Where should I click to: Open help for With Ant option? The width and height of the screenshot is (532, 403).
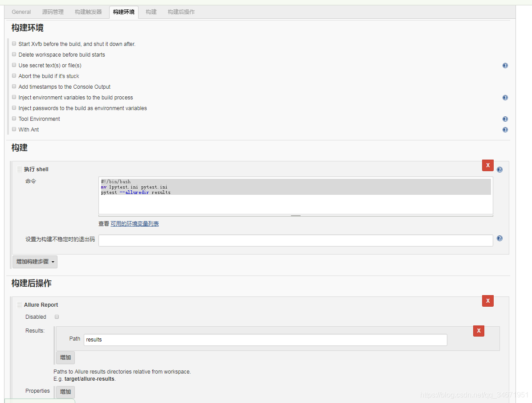505,130
